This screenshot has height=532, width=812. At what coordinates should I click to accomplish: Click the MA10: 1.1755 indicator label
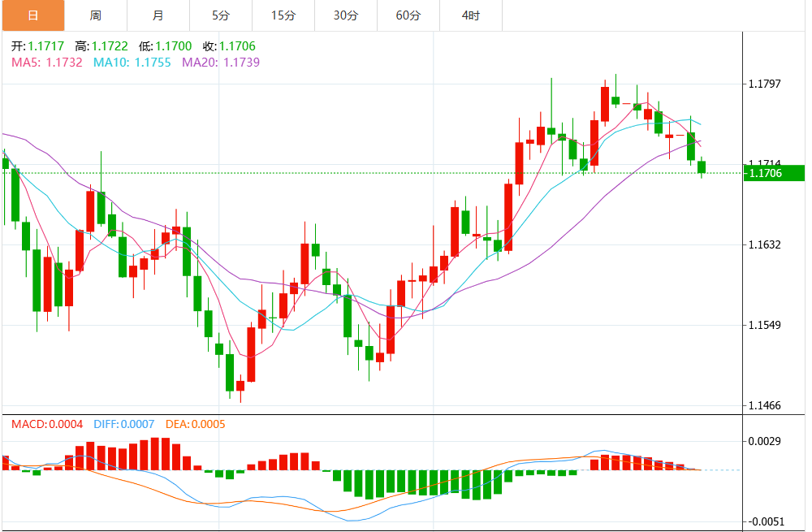tap(132, 63)
